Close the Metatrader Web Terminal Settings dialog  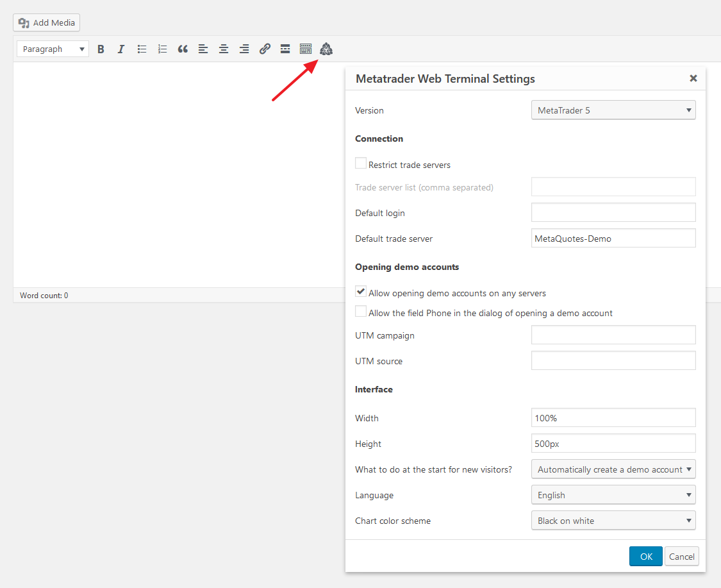click(693, 78)
